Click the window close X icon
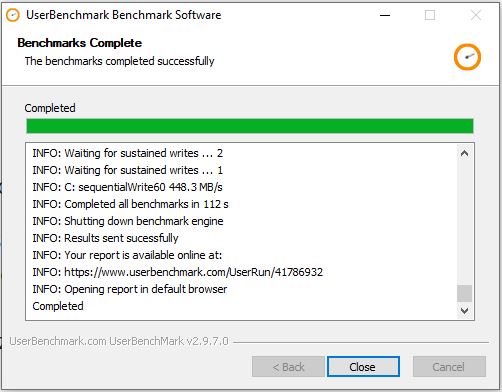The width and height of the screenshot is (502, 392). [476, 15]
